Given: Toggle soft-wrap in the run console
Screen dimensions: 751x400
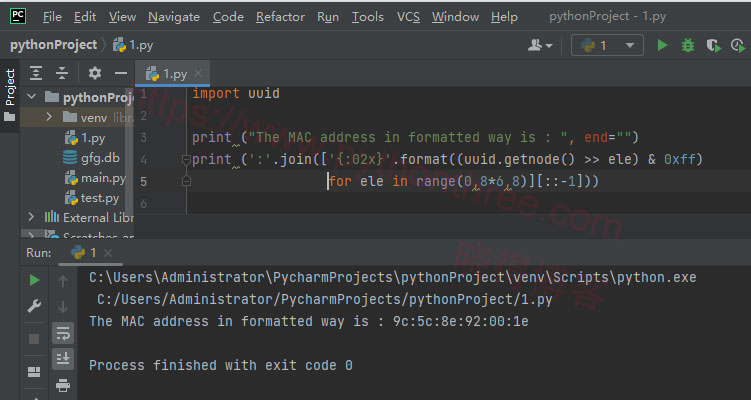Looking at the screenshot, I should (63, 333).
